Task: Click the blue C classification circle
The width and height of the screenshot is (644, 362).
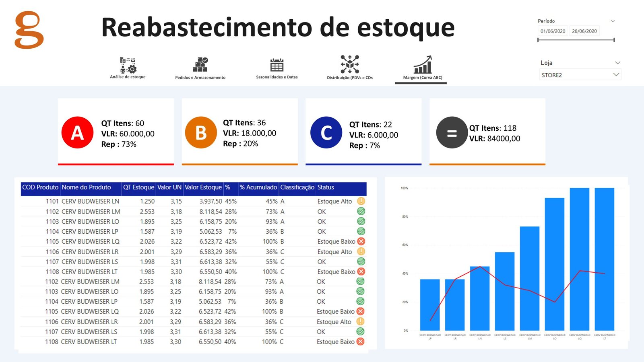Action: [x=326, y=133]
